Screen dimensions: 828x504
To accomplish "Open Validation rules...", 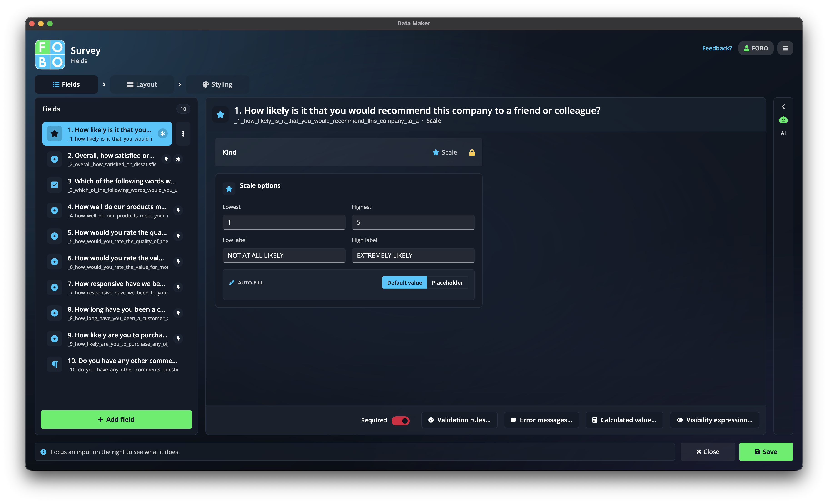I will (459, 420).
